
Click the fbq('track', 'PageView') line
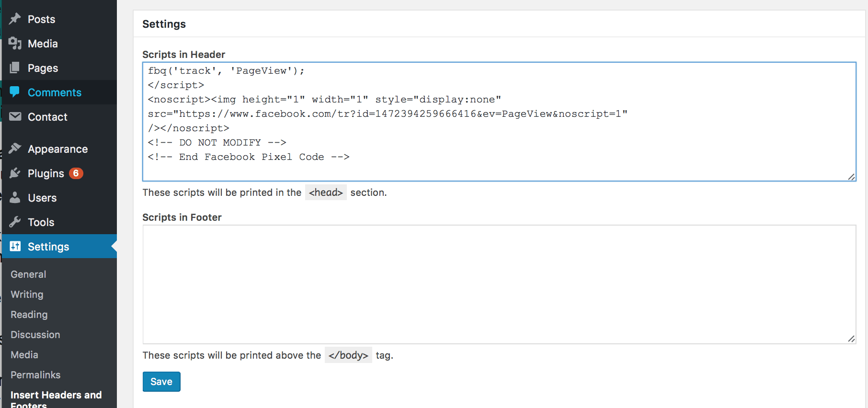pyautogui.click(x=226, y=71)
